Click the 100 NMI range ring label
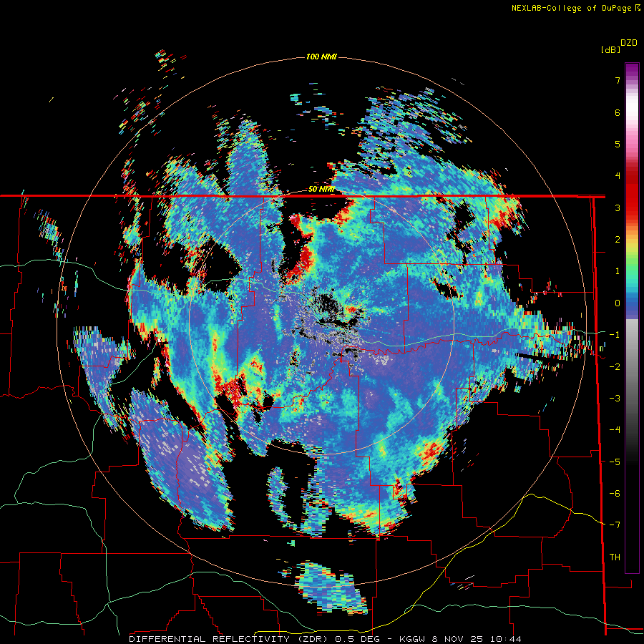Viewport: 644px width, 644px height. point(321,57)
